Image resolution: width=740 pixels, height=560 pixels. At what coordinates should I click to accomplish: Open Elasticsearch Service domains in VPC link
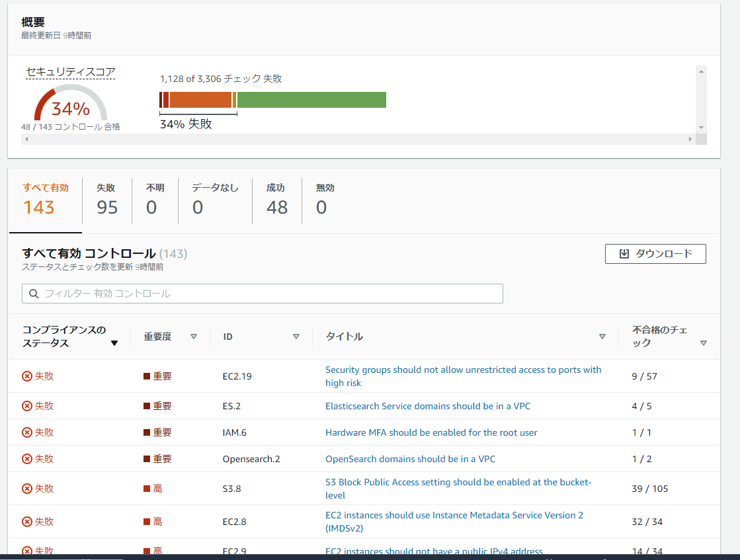coord(428,406)
